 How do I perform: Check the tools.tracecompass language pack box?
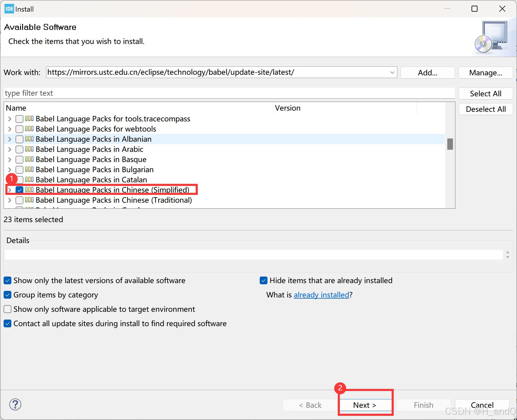point(19,119)
